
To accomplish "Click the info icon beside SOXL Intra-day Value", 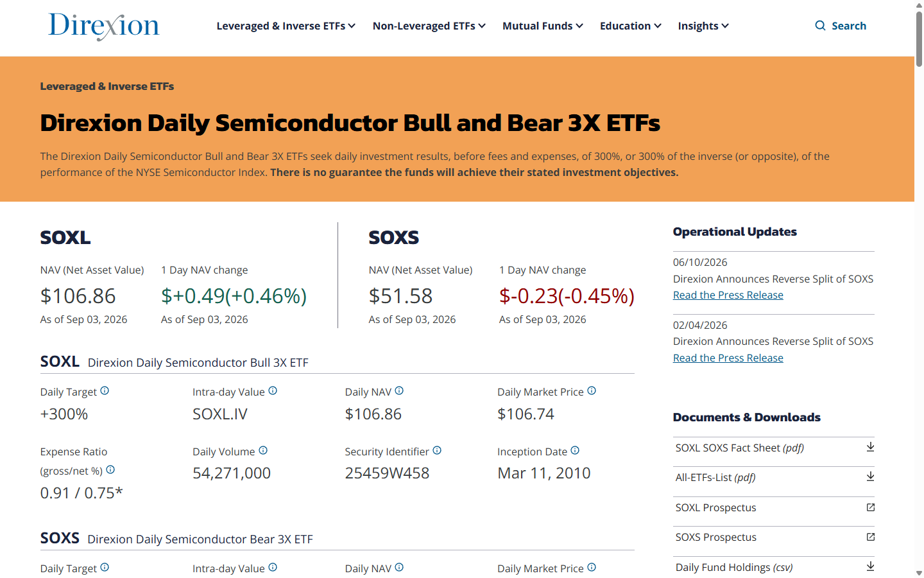I will tap(273, 390).
